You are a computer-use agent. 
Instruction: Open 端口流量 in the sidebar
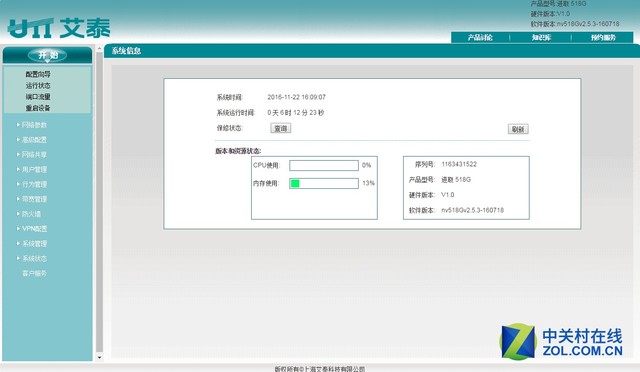pyautogui.click(x=38, y=97)
